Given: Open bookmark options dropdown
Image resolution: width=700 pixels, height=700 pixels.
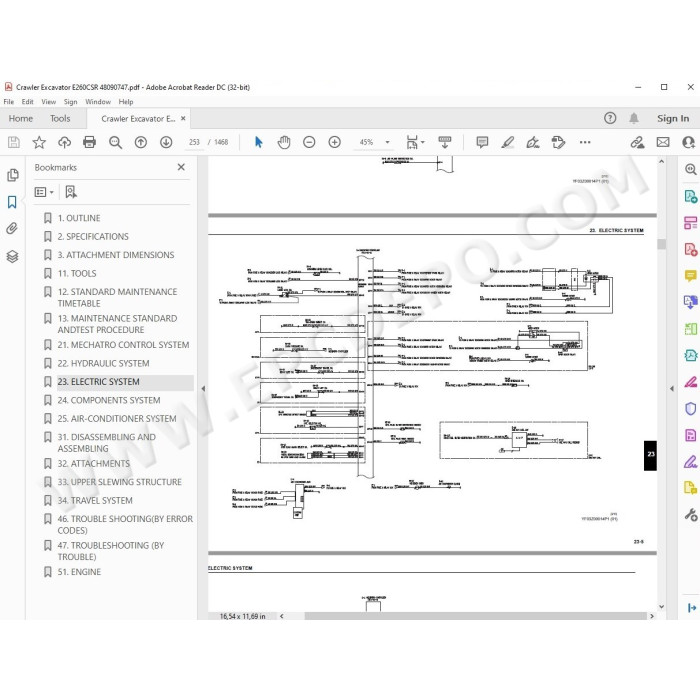Looking at the screenshot, I should (44, 192).
